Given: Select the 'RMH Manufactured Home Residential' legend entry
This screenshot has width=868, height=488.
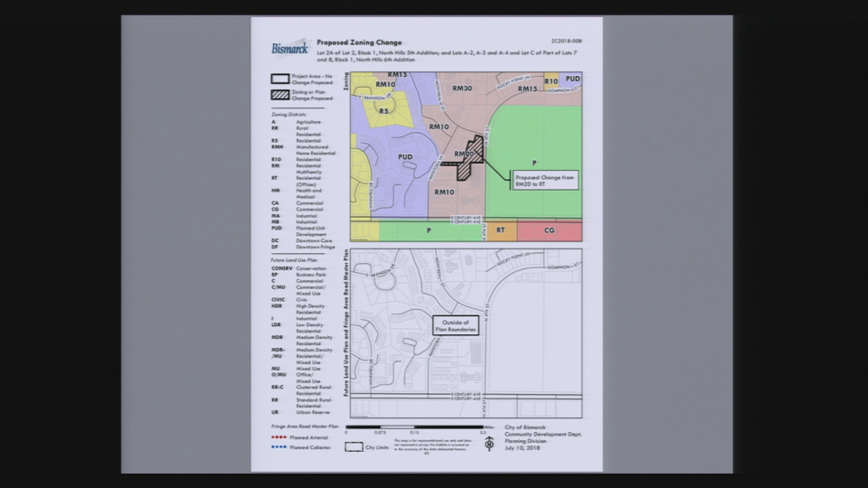Looking at the screenshot, I should tap(303, 150).
